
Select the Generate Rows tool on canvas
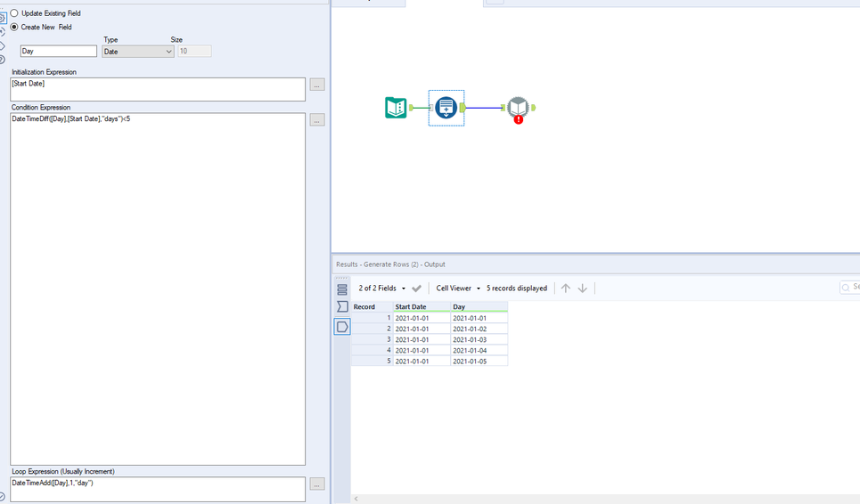click(446, 108)
